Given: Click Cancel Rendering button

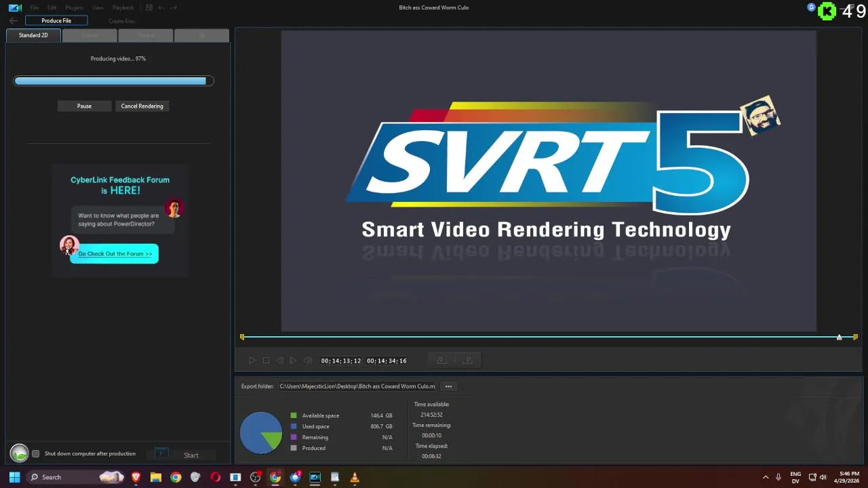Looking at the screenshot, I should click(142, 106).
